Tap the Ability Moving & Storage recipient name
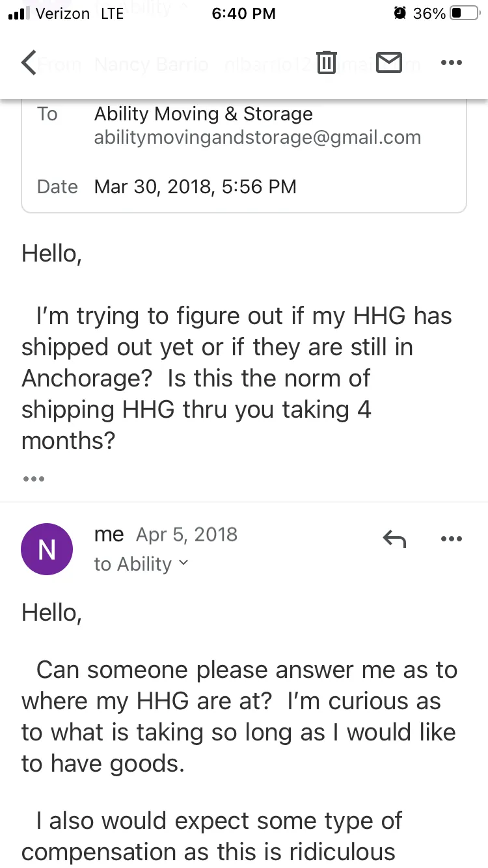 click(x=203, y=114)
